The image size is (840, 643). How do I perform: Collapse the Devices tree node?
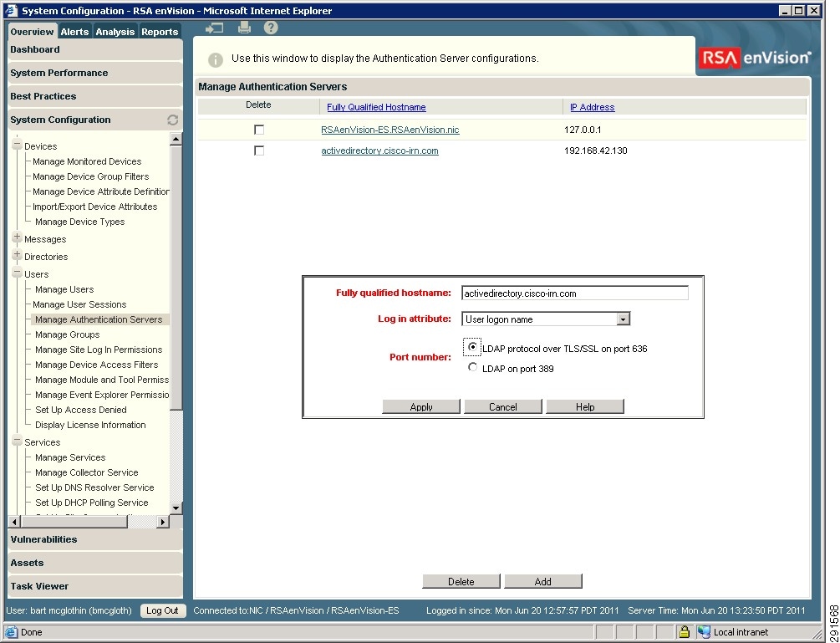pyautogui.click(x=18, y=145)
